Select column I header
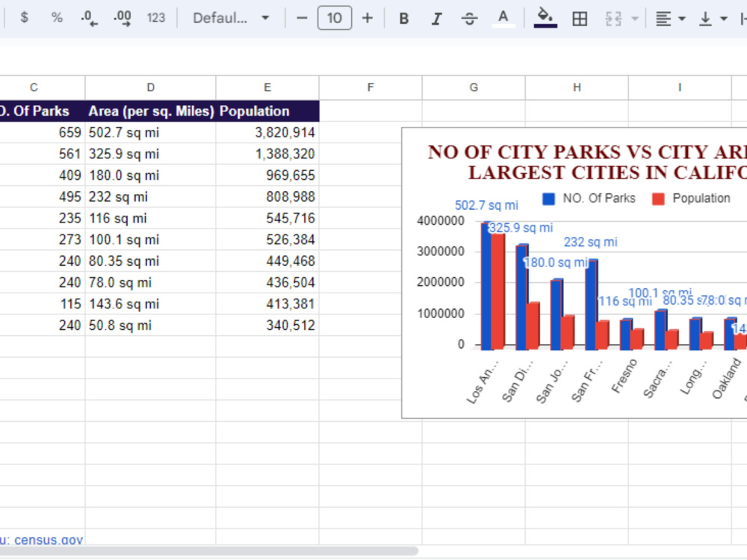The image size is (747, 560). coord(680,87)
